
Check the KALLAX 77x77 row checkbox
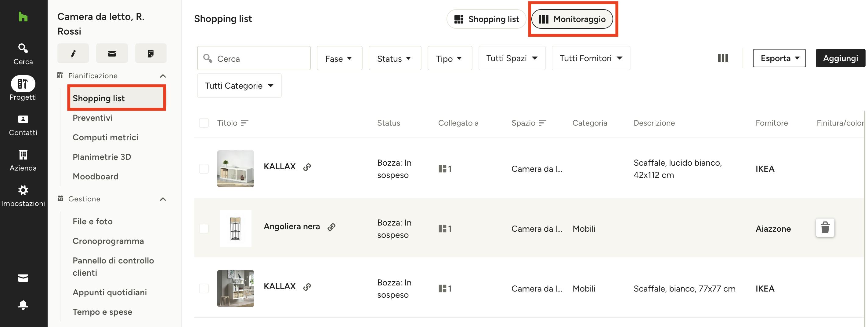point(204,288)
